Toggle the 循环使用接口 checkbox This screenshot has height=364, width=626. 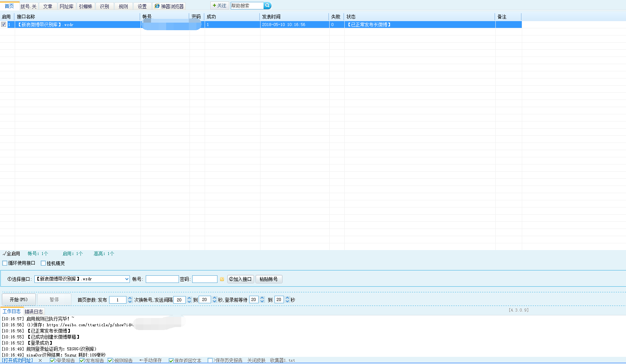[x=5, y=263]
